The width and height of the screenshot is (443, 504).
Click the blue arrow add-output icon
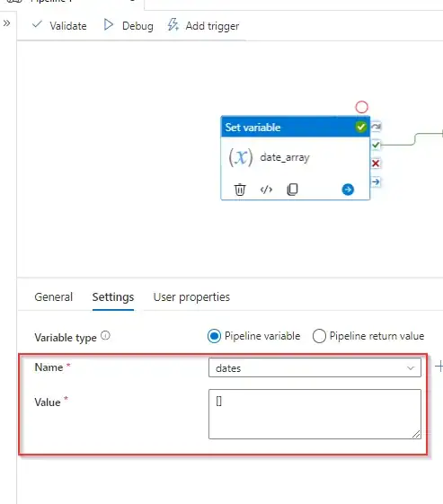tap(348, 190)
